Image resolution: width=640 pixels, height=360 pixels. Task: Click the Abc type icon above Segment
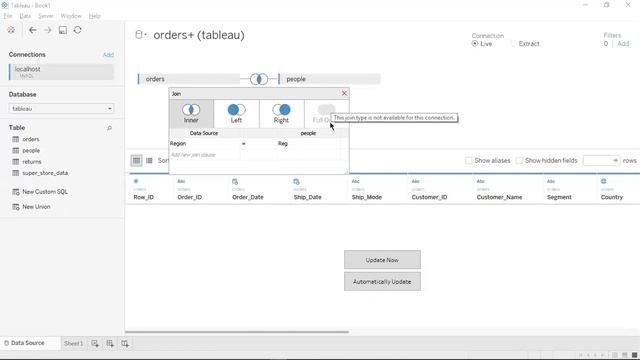click(551, 181)
